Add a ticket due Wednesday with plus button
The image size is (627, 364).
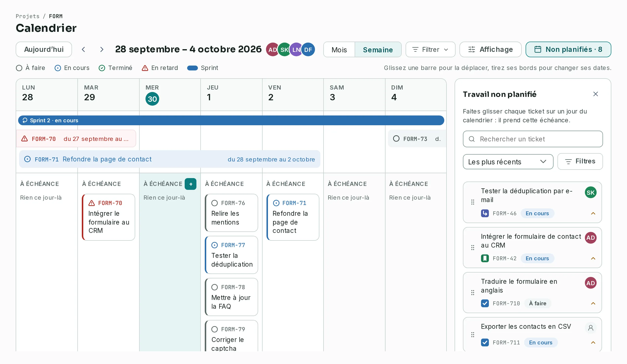click(191, 184)
